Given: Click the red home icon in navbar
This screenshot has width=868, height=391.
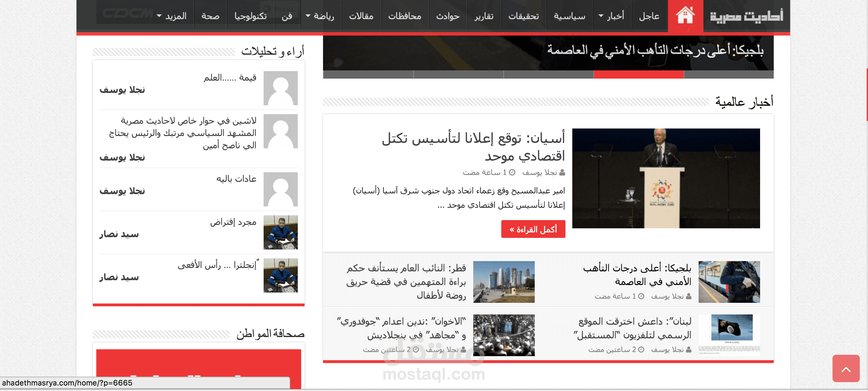Looking at the screenshot, I should click(685, 16).
